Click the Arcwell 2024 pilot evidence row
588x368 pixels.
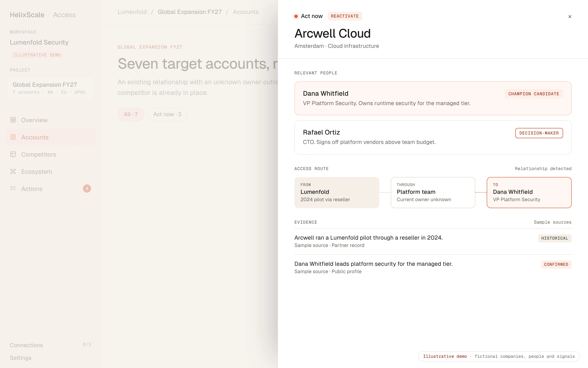point(433,241)
